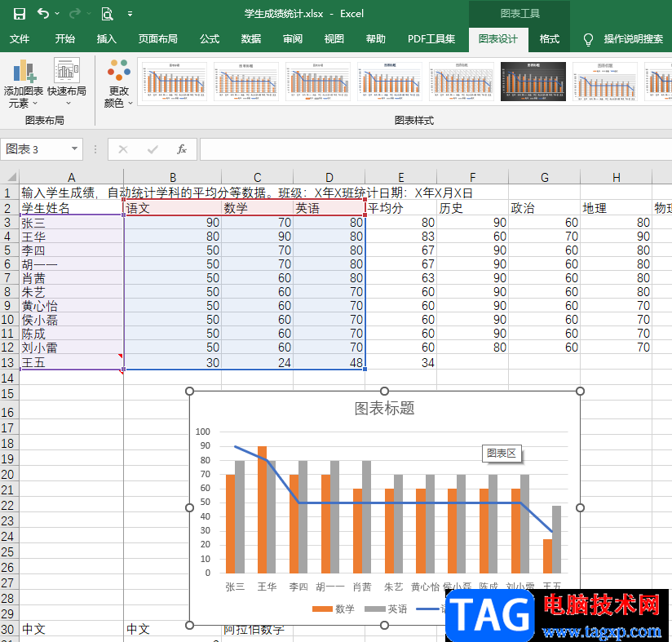The width and height of the screenshot is (672, 642).
Task: Click the formula bar input area
Action: pyautogui.click(x=435, y=149)
